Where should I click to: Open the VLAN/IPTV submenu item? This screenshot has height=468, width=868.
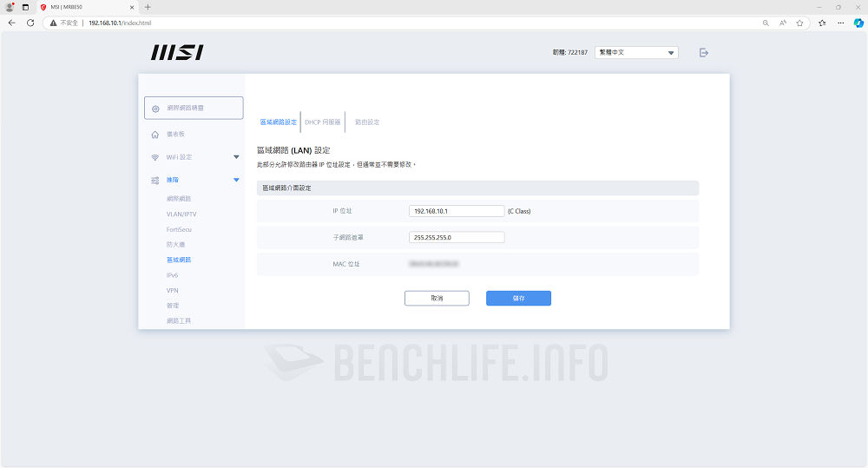click(x=181, y=214)
